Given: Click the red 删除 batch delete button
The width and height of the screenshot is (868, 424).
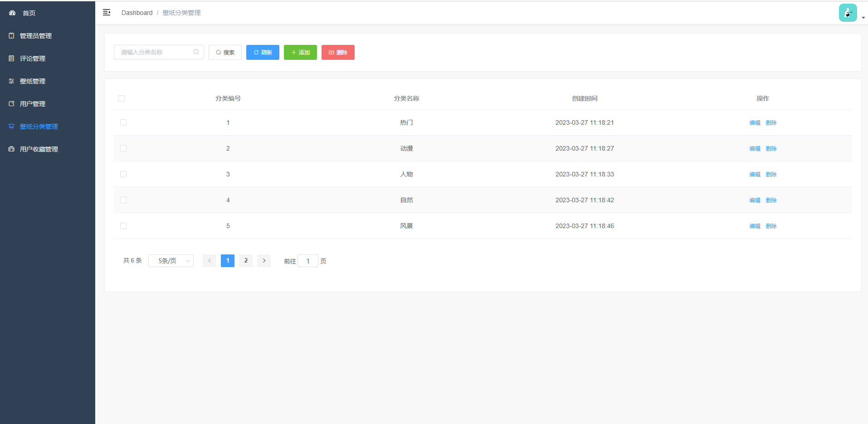Looking at the screenshot, I should [338, 53].
